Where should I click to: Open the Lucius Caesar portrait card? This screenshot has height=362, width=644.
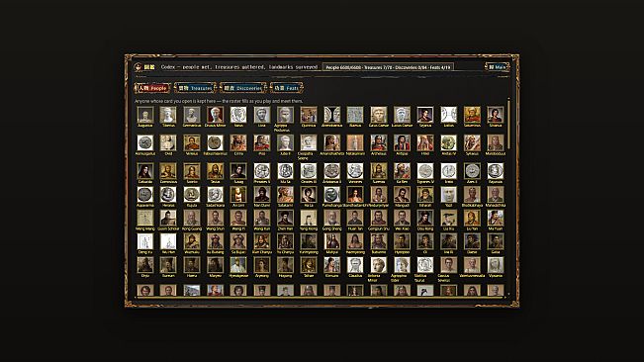coord(402,115)
